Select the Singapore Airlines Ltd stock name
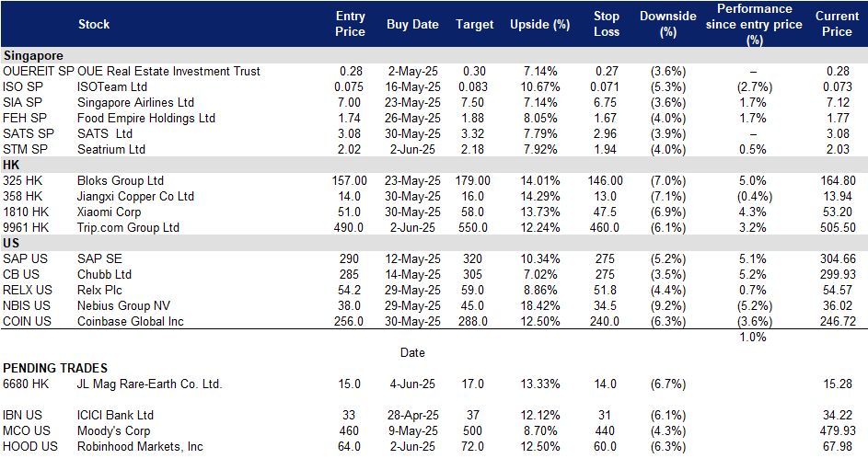This screenshot has height=470, width=868. [135, 102]
